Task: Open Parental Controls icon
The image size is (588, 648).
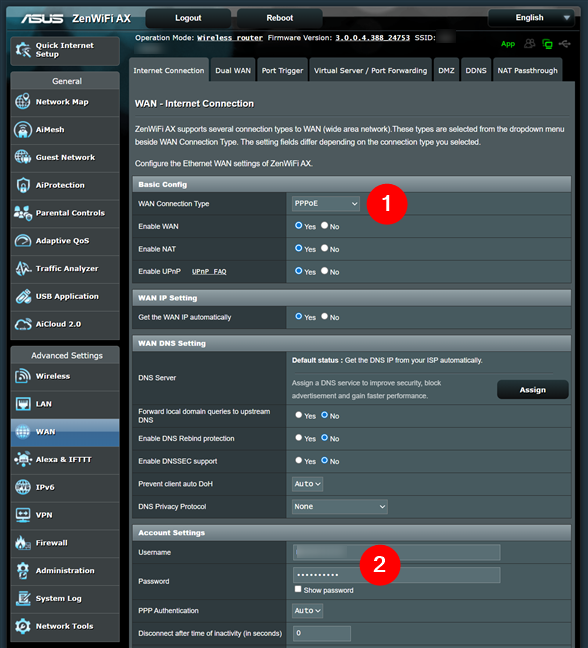Action: [23, 213]
